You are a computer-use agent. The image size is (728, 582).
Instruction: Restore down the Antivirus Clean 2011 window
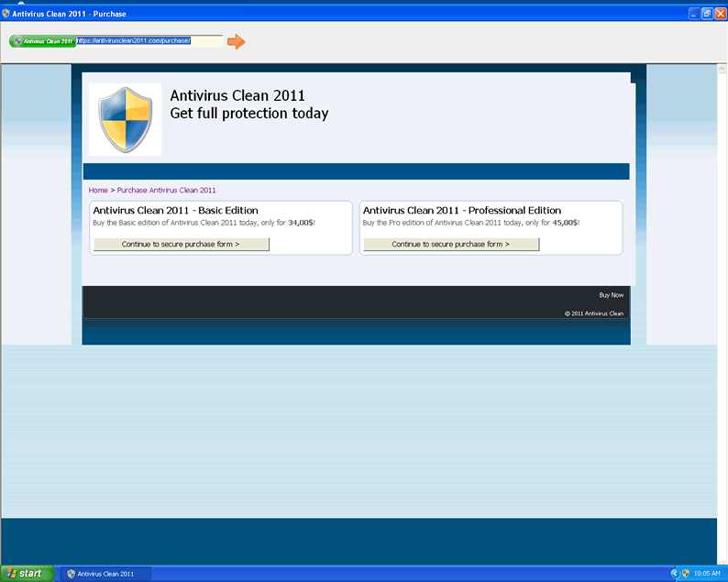point(707,14)
